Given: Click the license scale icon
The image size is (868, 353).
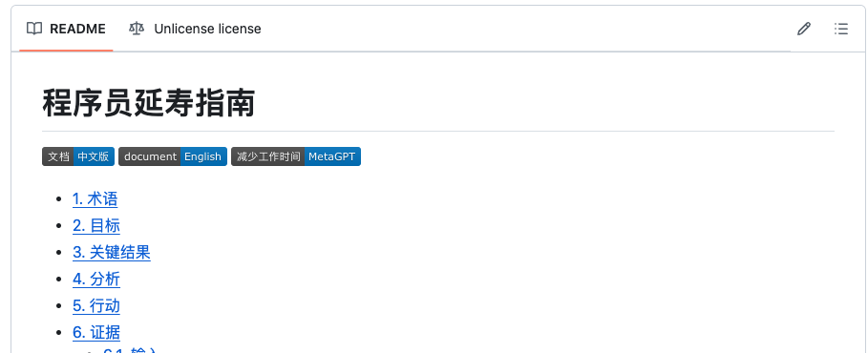Looking at the screenshot, I should coord(136,29).
